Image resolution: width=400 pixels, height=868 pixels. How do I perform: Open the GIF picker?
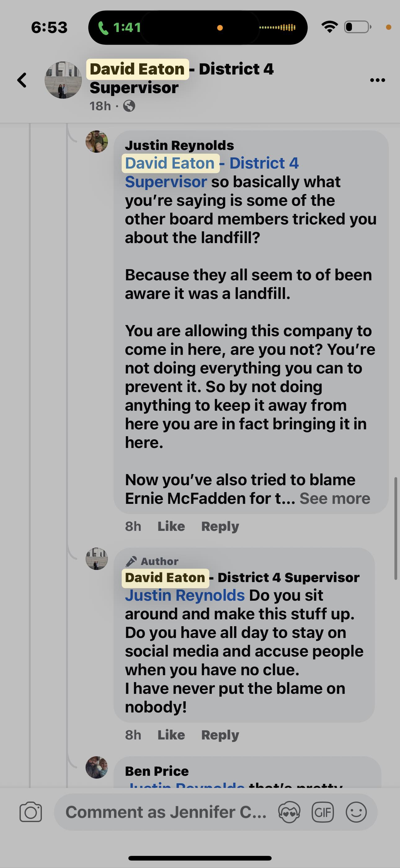322,812
